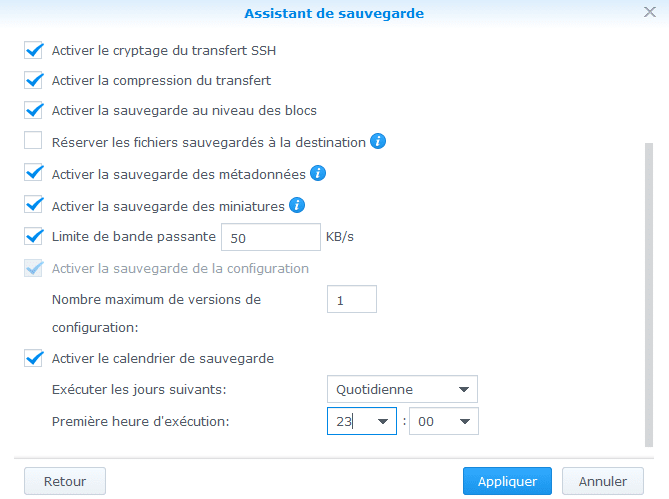The height and width of the screenshot is (499, 669).
Task: Click info icon next to sauvegarde des miniatures
Action: click(x=297, y=205)
